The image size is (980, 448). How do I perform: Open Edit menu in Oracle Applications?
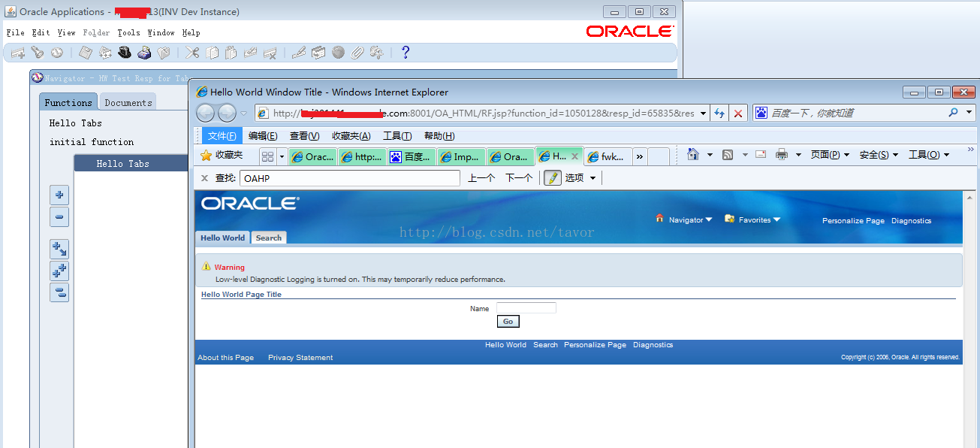[x=41, y=32]
